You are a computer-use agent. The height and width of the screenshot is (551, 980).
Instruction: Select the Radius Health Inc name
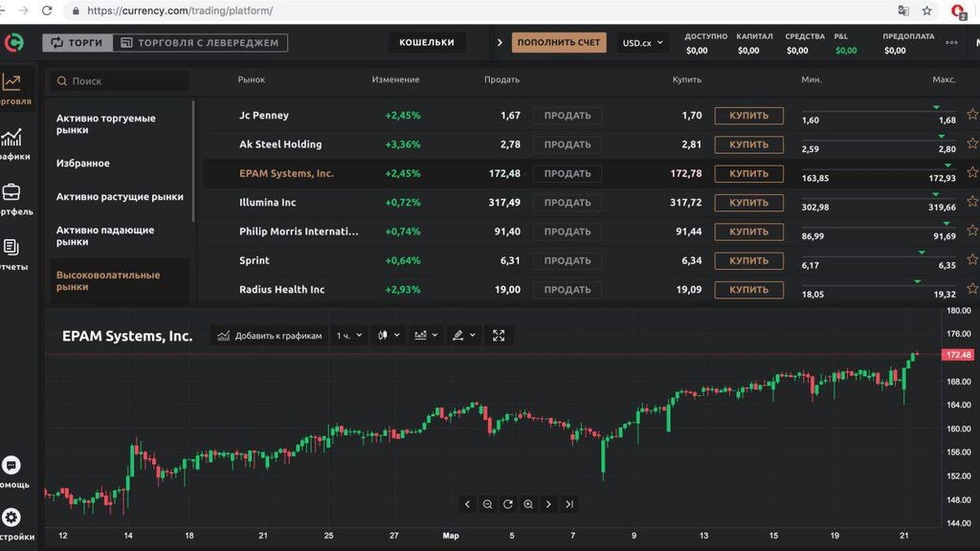point(282,289)
